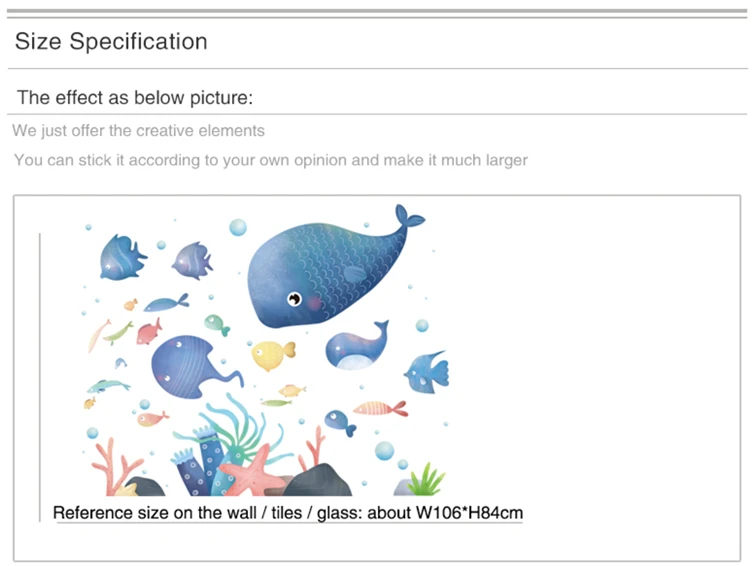Click the dark gray rock beside the starfish
This screenshot has width=752, height=566.
pyautogui.click(x=318, y=481)
